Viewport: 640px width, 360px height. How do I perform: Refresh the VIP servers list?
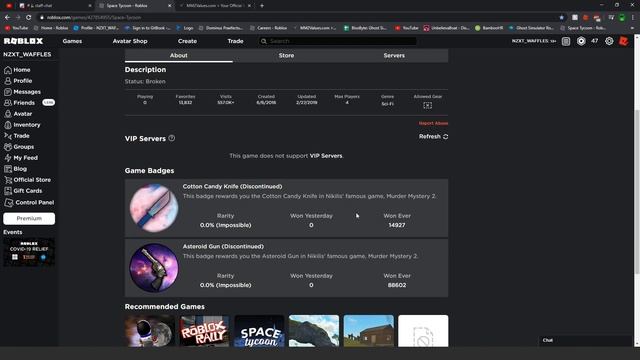click(x=433, y=137)
